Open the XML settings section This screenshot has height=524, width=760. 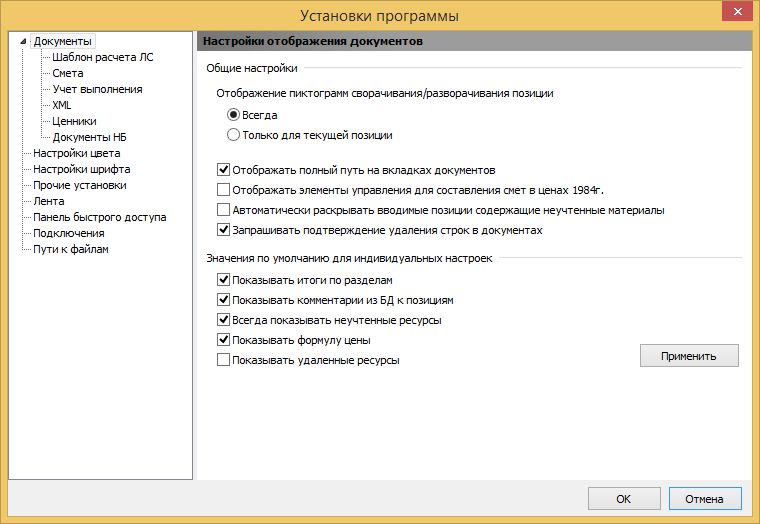point(62,105)
